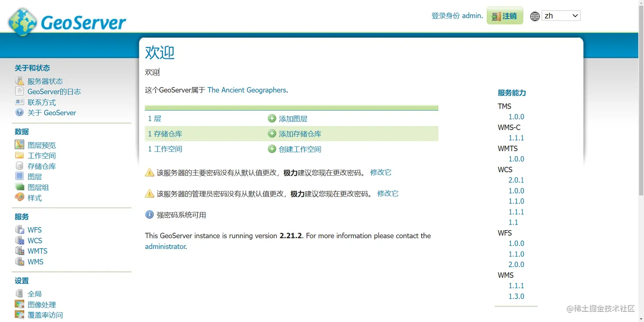This screenshot has width=644, height=322.
Task: Open WMS-C 1.1.1 capabilities link
Action: click(516, 138)
